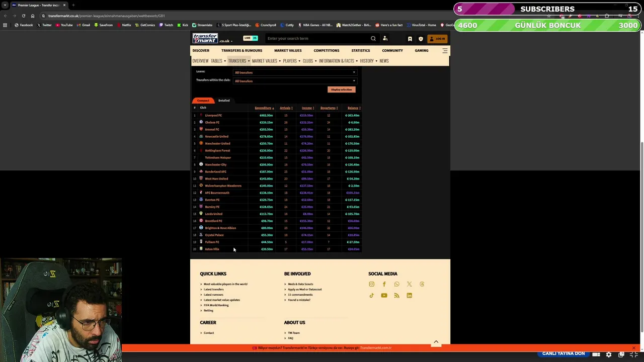
Task: Sort table by Income column
Action: pos(307,108)
